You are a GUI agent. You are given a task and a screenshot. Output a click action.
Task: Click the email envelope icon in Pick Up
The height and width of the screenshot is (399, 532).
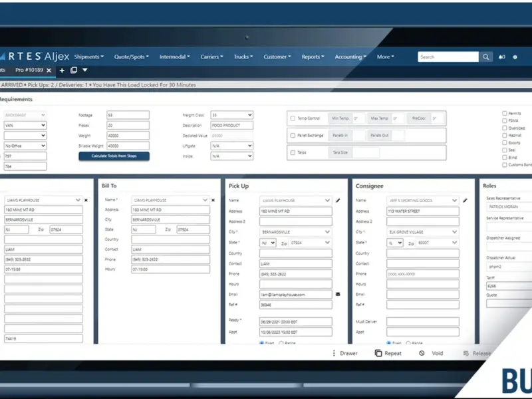[338, 294]
